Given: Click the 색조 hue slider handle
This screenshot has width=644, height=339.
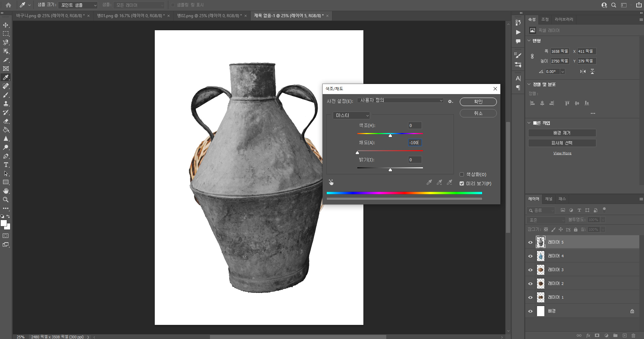Looking at the screenshot, I should pyautogui.click(x=390, y=135).
